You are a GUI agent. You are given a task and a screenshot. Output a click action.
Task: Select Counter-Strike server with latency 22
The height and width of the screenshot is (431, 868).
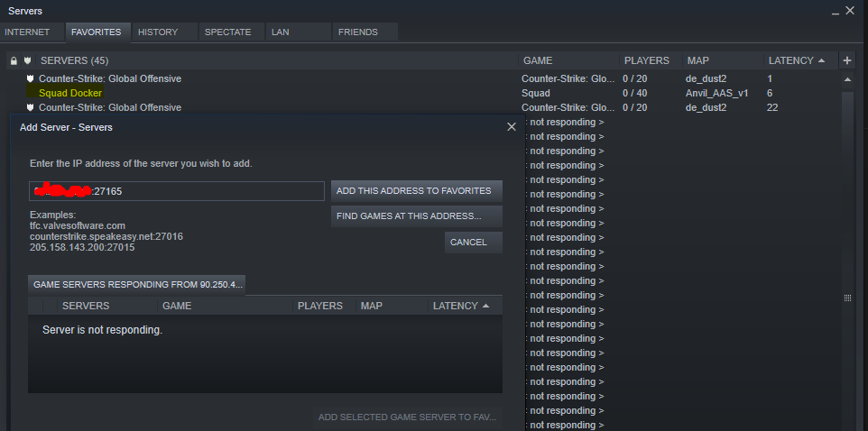[x=423, y=107]
